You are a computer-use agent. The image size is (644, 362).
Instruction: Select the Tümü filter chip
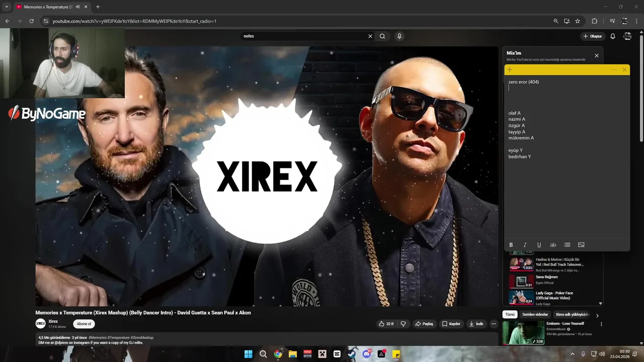[x=510, y=314]
